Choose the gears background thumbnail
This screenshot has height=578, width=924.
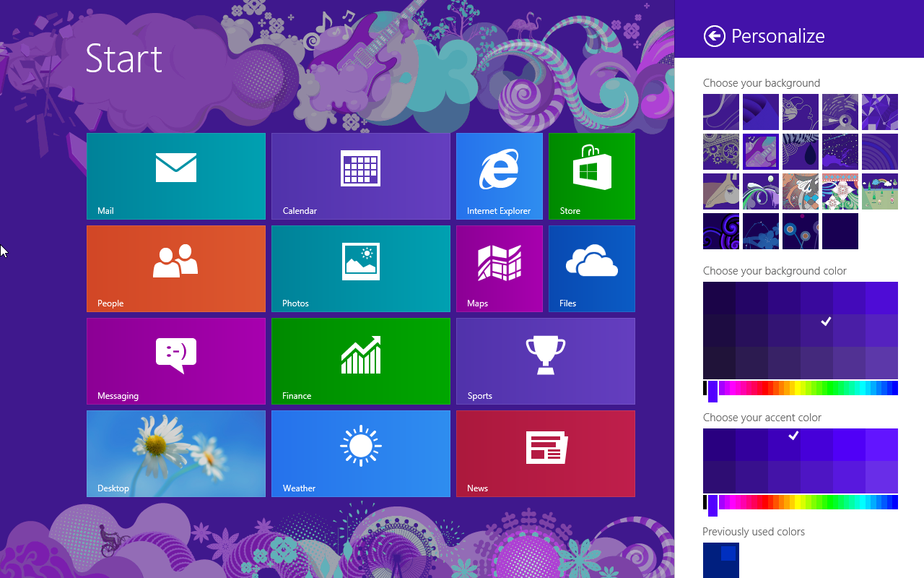tap(721, 152)
